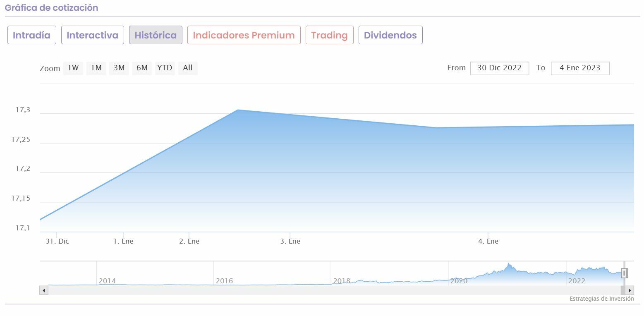644x316 pixels.
Task: Switch to the Intradía chart tab
Action: click(31, 35)
